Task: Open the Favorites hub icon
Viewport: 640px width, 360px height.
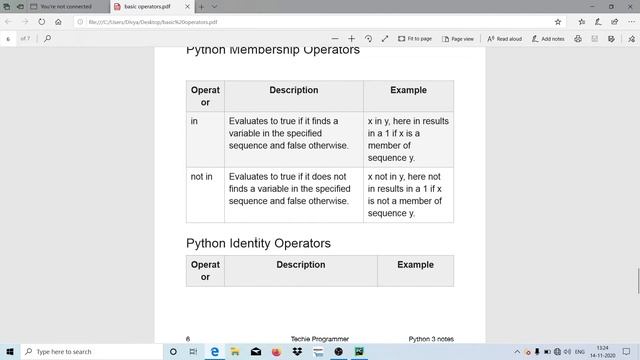Action: coord(582,22)
